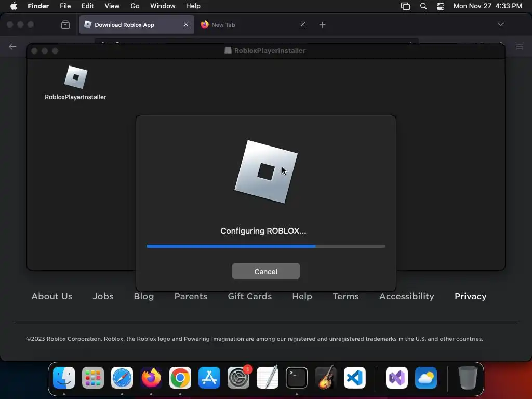The image size is (532, 399).
Task: Open Spotlight search in the menu bar
Action: [x=423, y=6]
